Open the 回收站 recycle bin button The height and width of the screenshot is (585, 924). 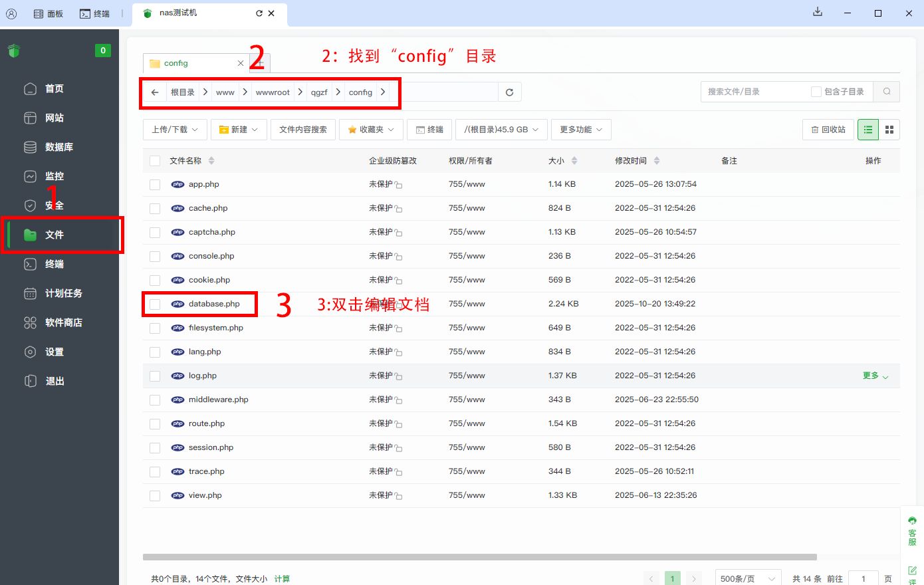pos(828,130)
